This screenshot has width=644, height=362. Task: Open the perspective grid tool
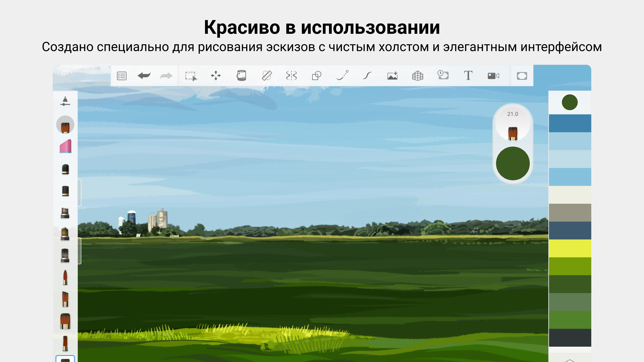[x=418, y=75]
